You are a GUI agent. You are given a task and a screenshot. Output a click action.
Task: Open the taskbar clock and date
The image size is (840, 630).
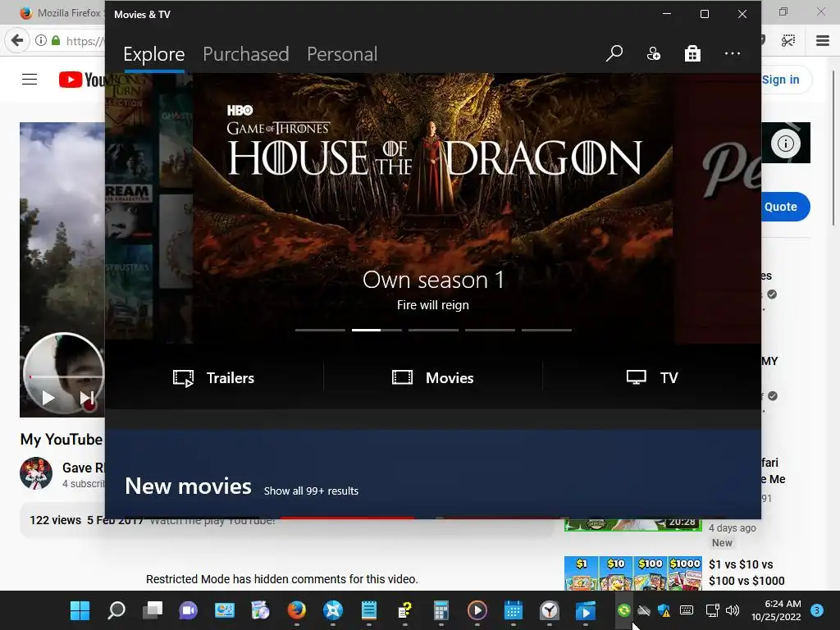[x=776, y=610]
